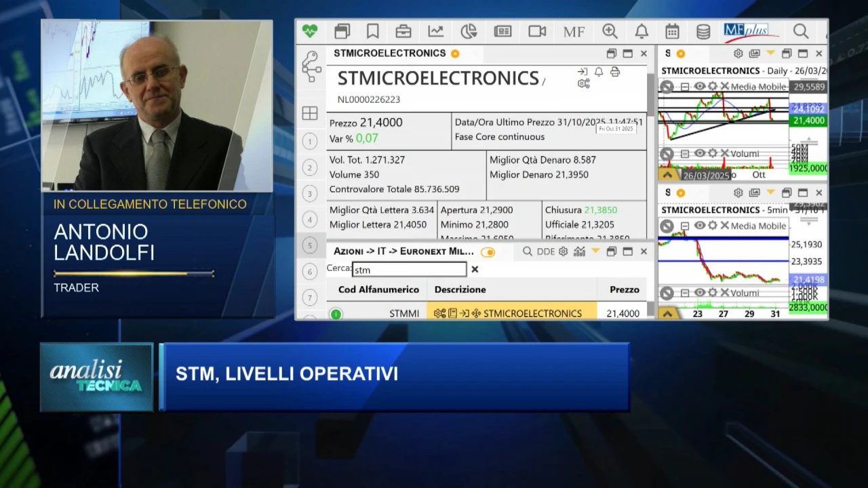Collapse Media Mobile indicator in 5min chart

click(685, 226)
